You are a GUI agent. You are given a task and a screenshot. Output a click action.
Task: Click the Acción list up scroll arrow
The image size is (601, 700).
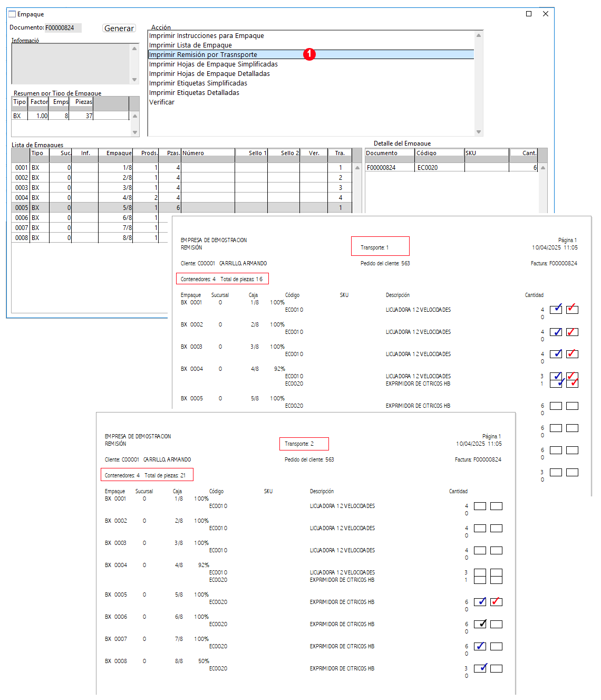[479, 35]
